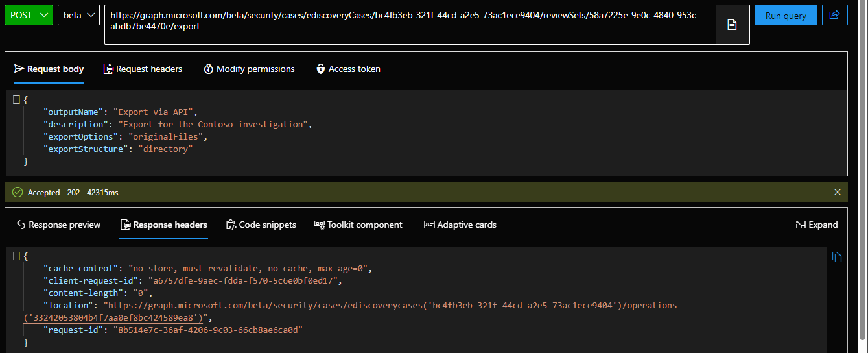868x353 pixels.
Task: Select the Toolkit component tab
Action: click(358, 225)
